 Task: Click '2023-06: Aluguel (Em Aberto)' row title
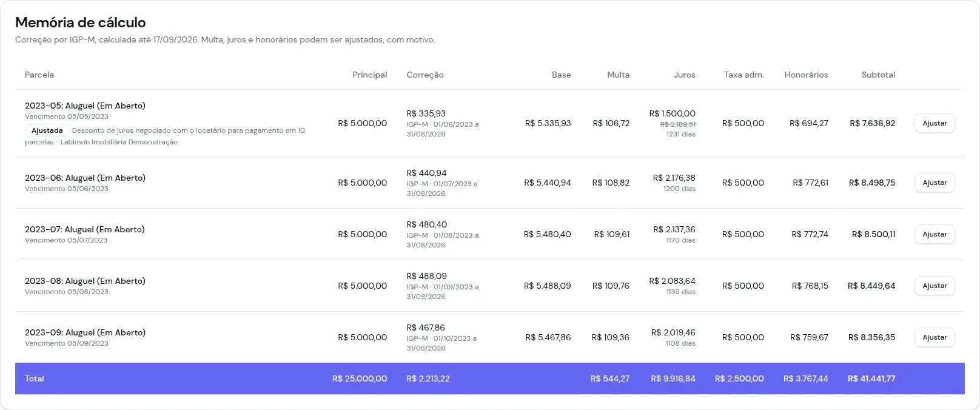(x=85, y=178)
